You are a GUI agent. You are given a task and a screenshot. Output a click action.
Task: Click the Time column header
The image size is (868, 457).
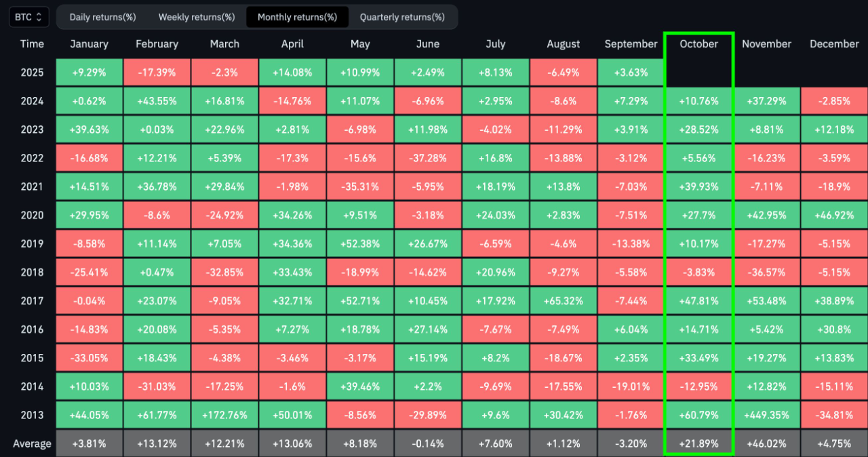pos(32,44)
